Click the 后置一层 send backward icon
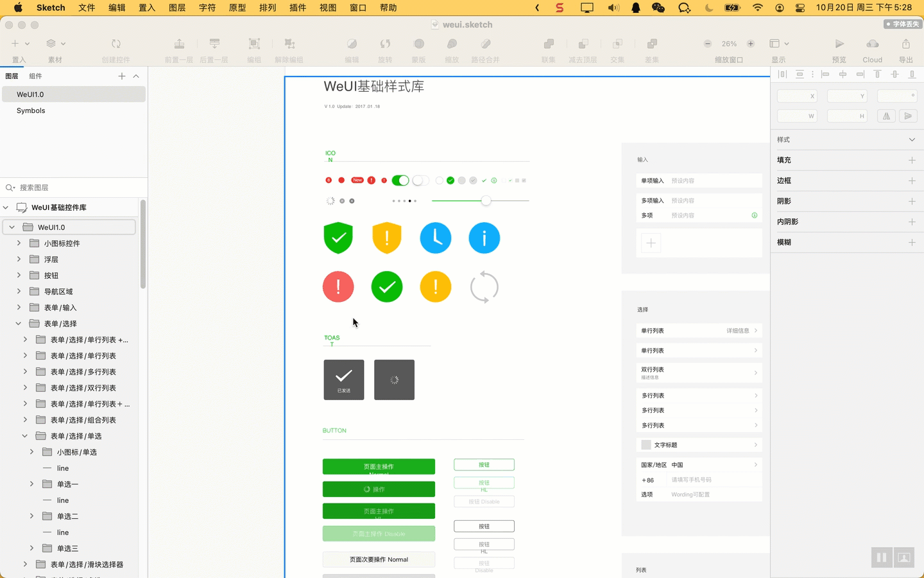924x578 pixels. 214,44
